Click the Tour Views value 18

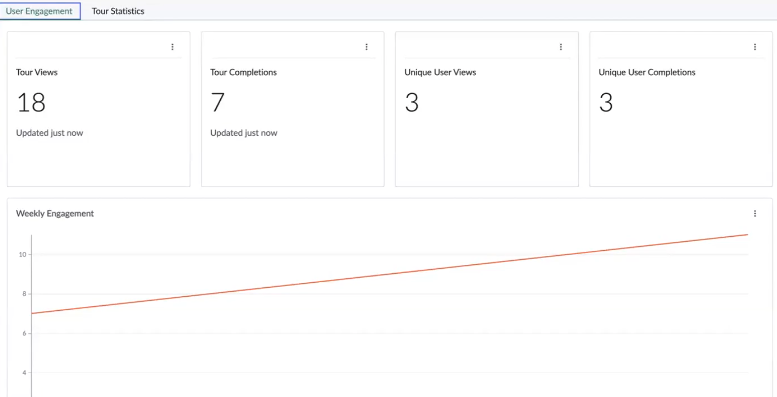coord(31,103)
